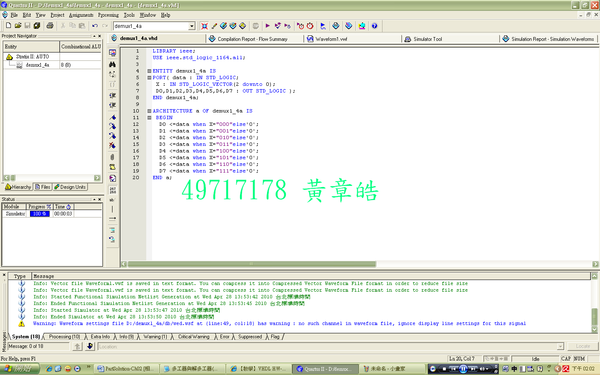Collapse the BEGIN block on line 11
The height and width of the screenshot is (375, 600).
(149, 117)
